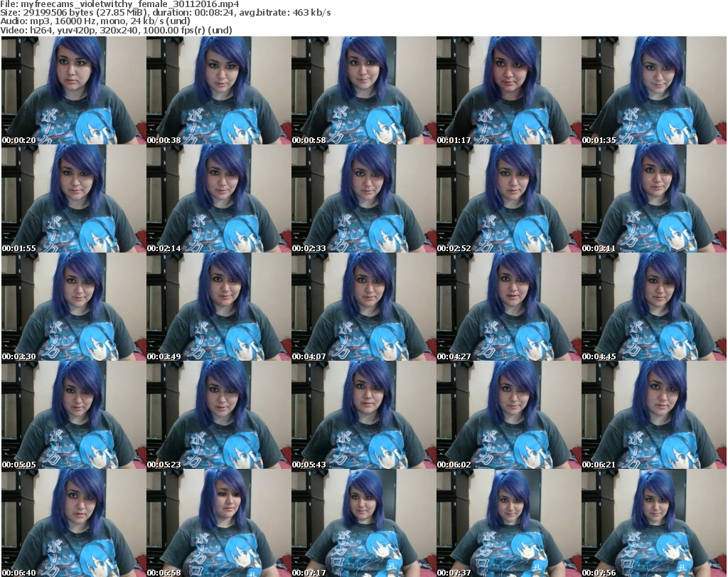This screenshot has width=728, height=577.
Task: Select the thumbnail stamped 00:06:58
Action: pos(219,523)
